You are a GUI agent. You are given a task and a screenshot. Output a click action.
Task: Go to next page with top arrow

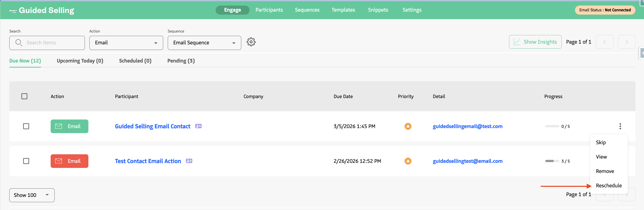(x=627, y=42)
